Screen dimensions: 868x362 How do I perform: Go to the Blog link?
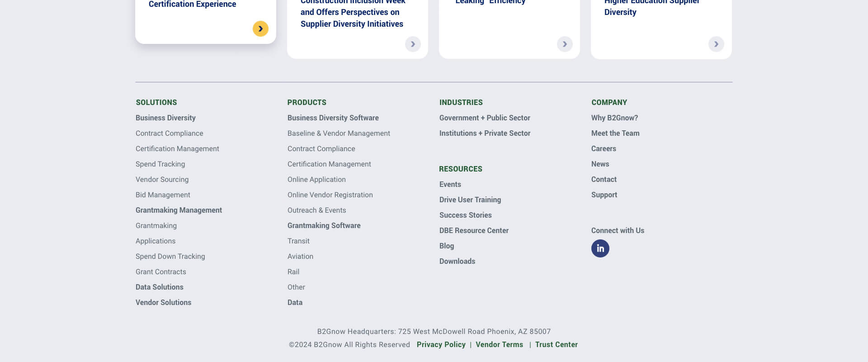447,246
